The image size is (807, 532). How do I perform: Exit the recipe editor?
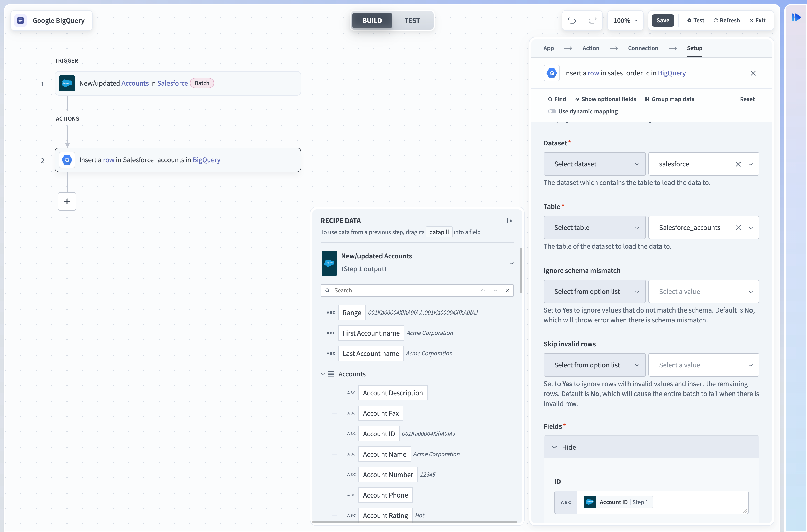[757, 20]
